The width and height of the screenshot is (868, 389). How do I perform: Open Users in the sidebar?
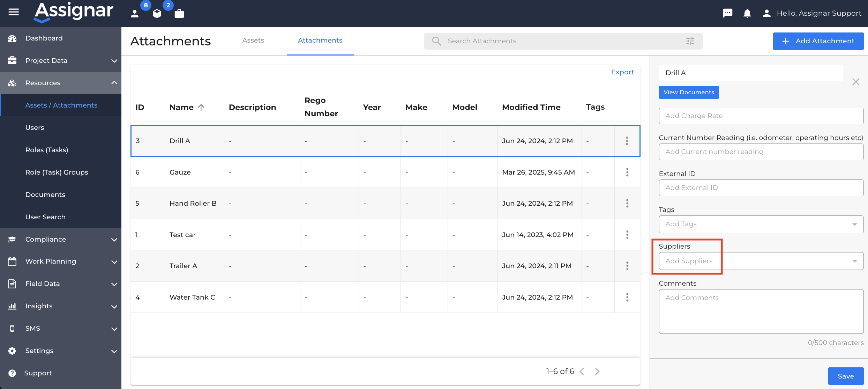pos(61,128)
